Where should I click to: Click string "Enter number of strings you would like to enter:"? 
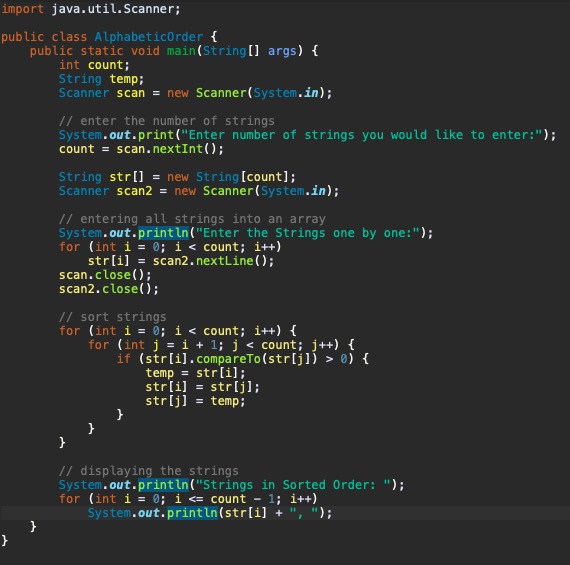click(x=362, y=135)
